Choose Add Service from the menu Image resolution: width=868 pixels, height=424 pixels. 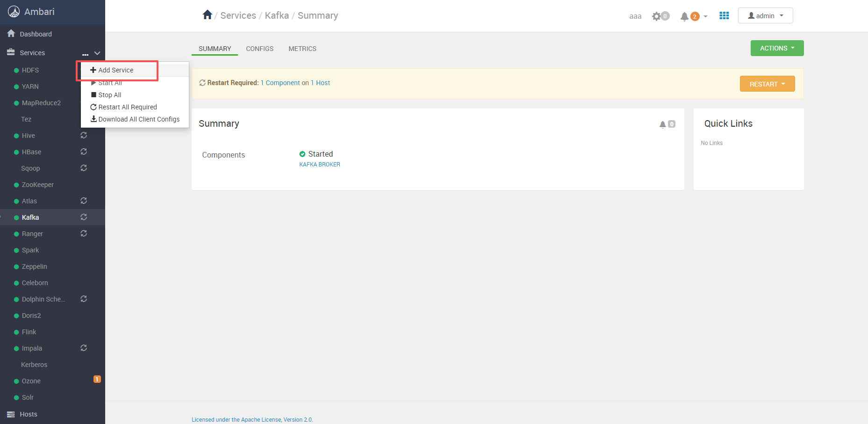[x=116, y=70]
